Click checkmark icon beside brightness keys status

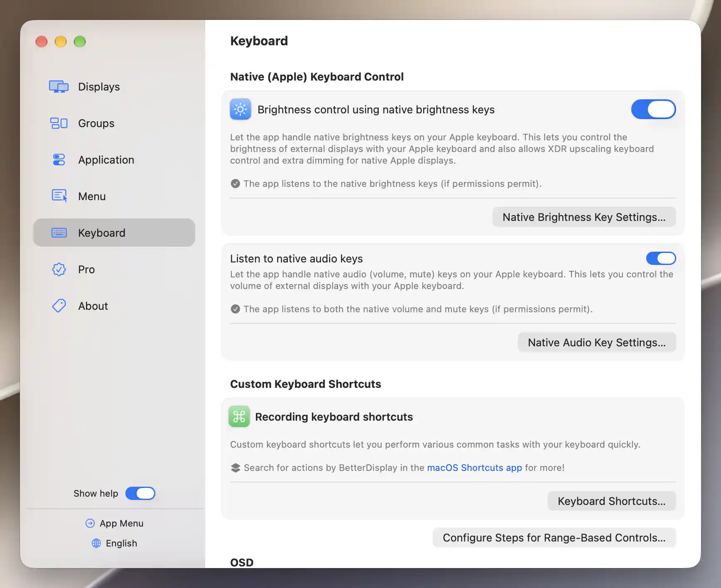click(x=235, y=184)
